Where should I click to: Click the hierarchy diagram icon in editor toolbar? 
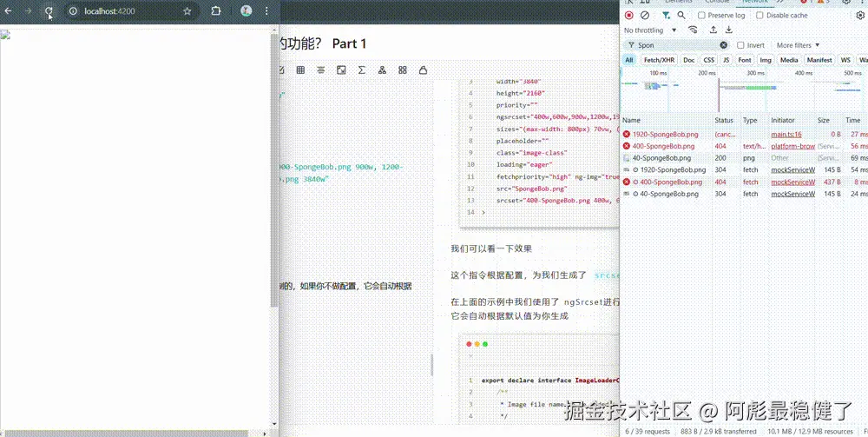(382, 70)
